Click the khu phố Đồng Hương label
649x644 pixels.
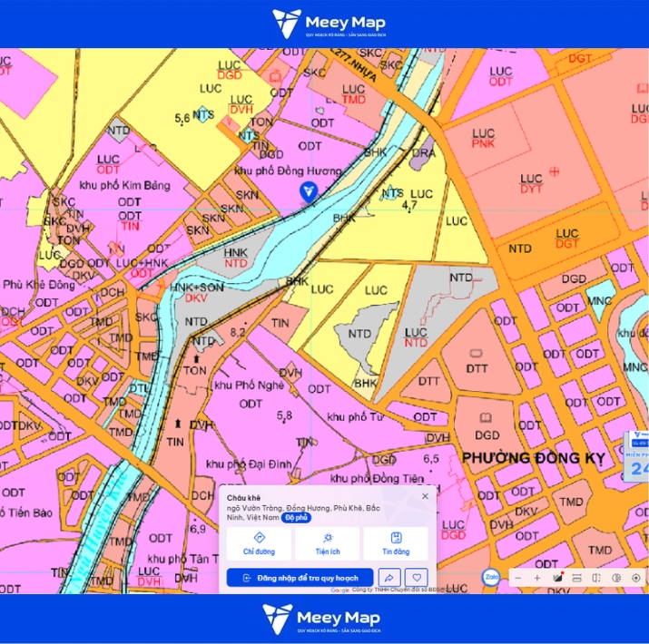(288, 171)
